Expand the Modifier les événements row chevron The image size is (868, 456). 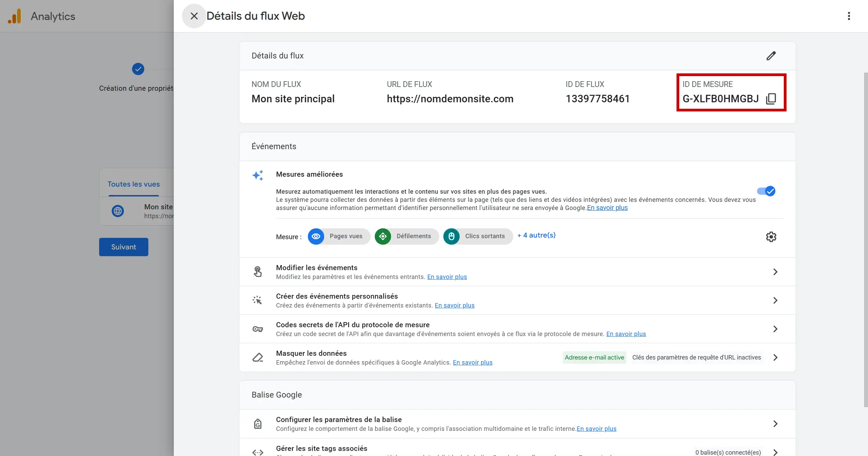tap(775, 272)
